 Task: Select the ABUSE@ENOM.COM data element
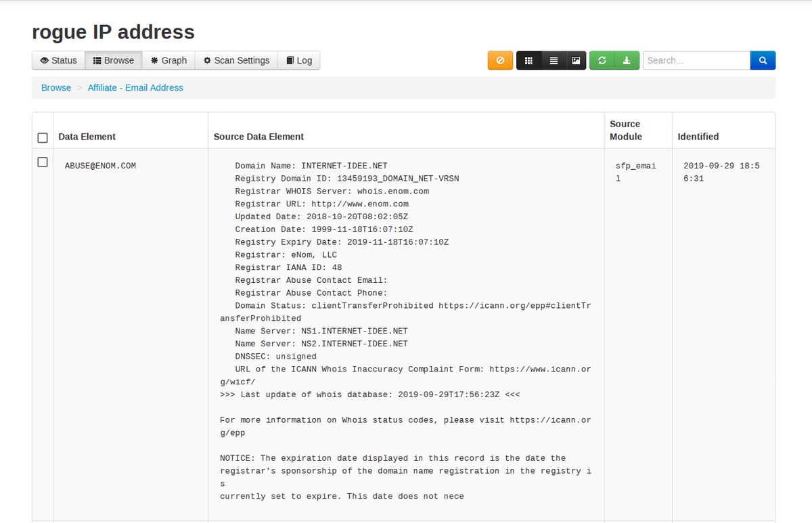pos(100,166)
